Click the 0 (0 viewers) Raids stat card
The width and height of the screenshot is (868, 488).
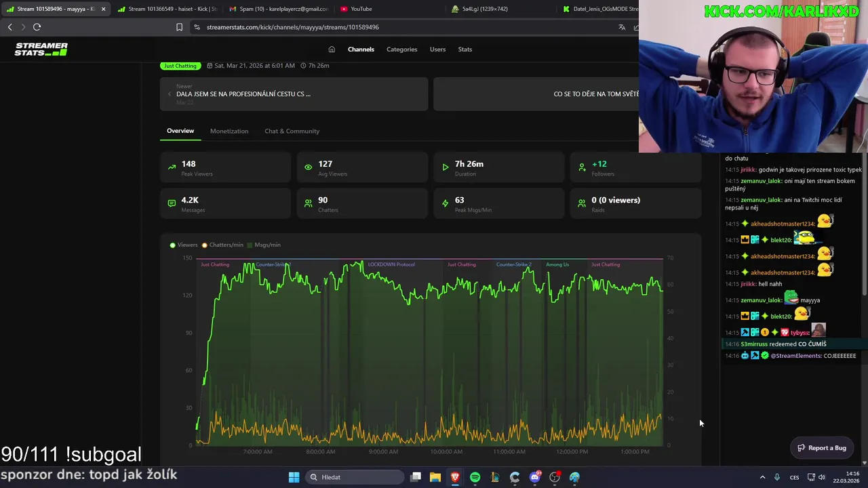coord(635,203)
